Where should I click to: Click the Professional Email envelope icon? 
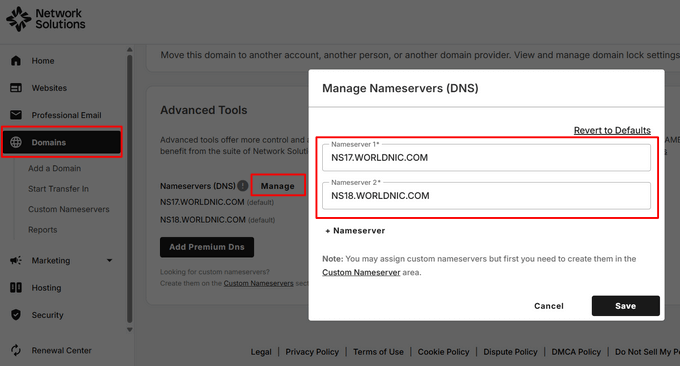coord(16,115)
